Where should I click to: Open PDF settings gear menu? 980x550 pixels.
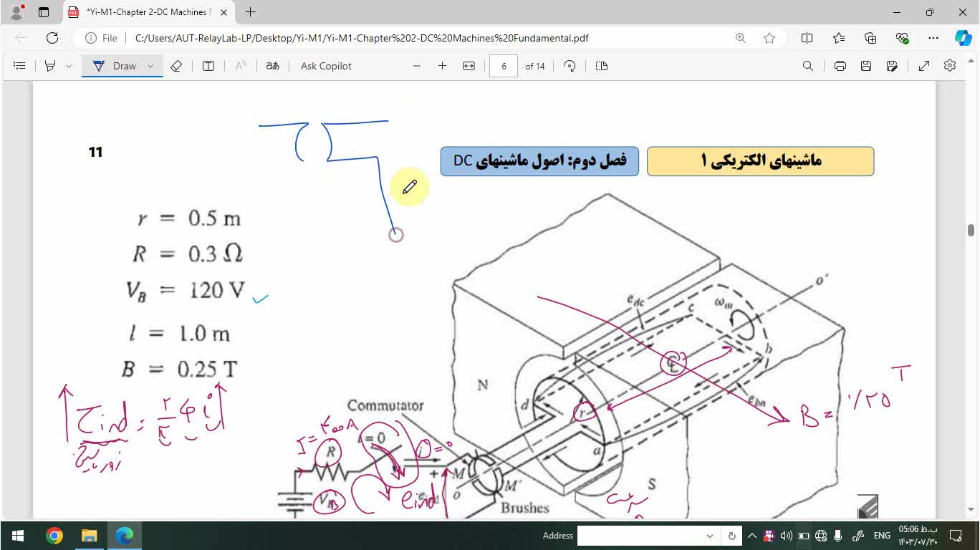click(x=949, y=66)
